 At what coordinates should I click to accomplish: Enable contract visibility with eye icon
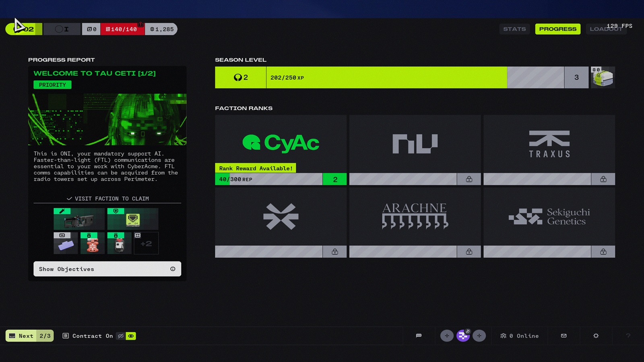(131, 336)
